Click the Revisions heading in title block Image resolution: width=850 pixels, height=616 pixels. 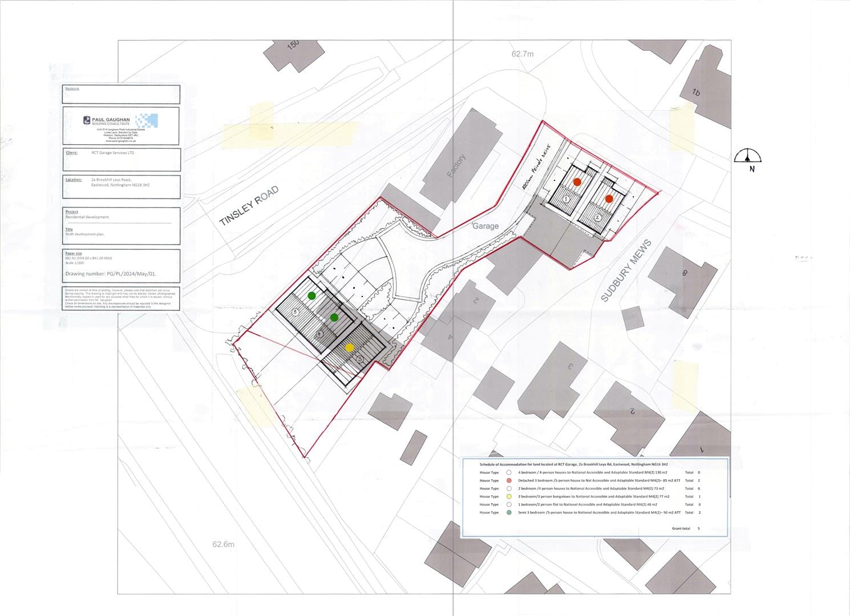72,89
